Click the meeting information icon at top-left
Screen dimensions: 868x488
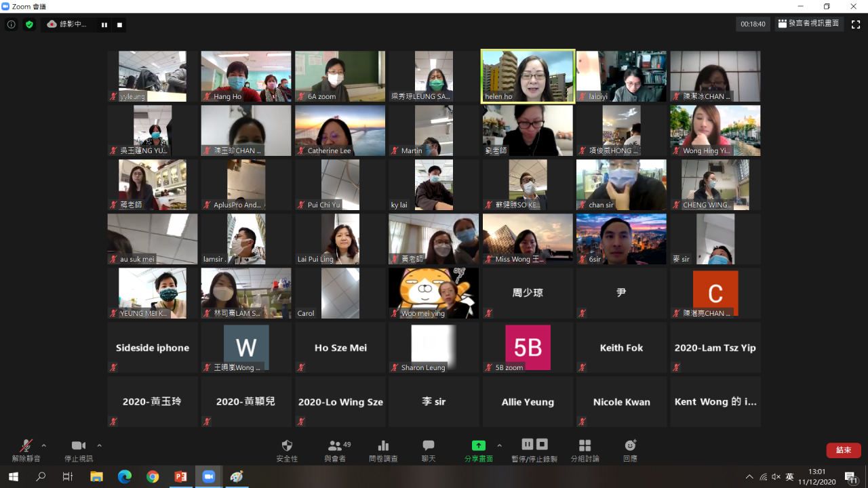tap(11, 24)
